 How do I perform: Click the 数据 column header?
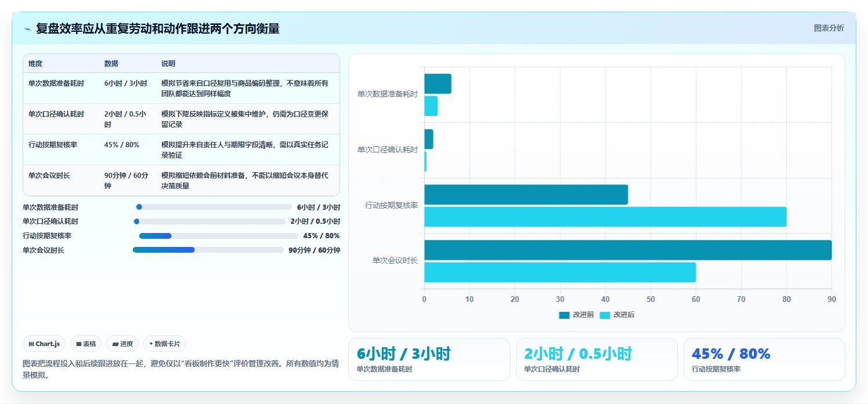111,64
